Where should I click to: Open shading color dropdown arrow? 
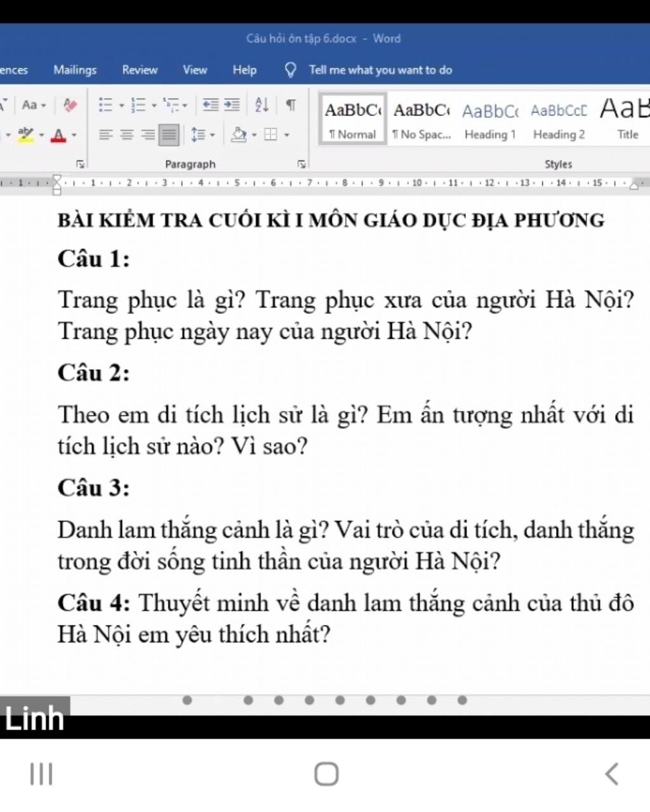point(254,135)
